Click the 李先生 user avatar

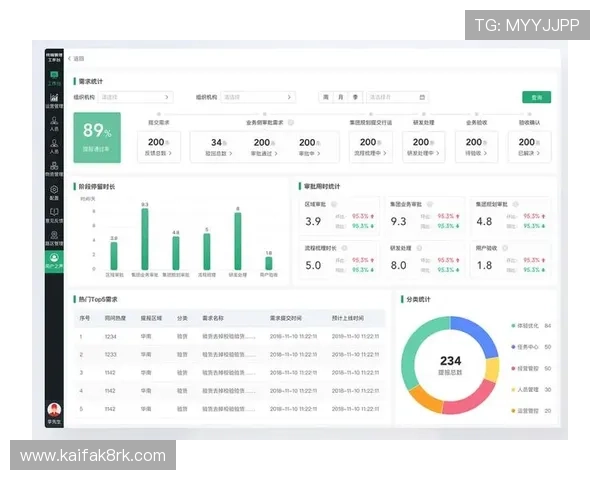pos(54,410)
